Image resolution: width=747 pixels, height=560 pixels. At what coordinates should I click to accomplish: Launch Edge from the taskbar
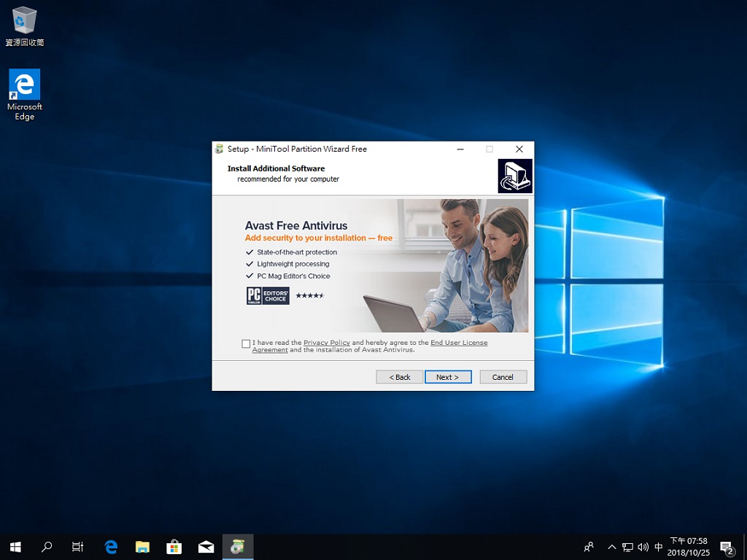pyautogui.click(x=111, y=547)
